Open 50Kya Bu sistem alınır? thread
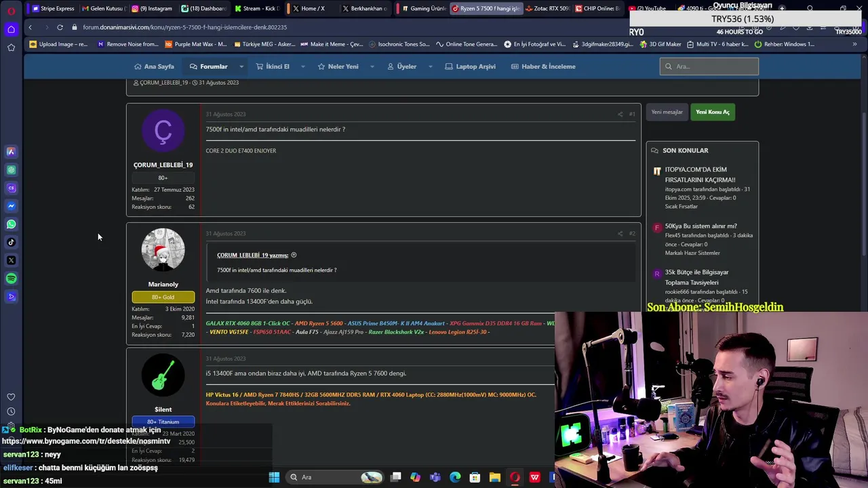Screen dimensions: 868x488 [701, 226]
